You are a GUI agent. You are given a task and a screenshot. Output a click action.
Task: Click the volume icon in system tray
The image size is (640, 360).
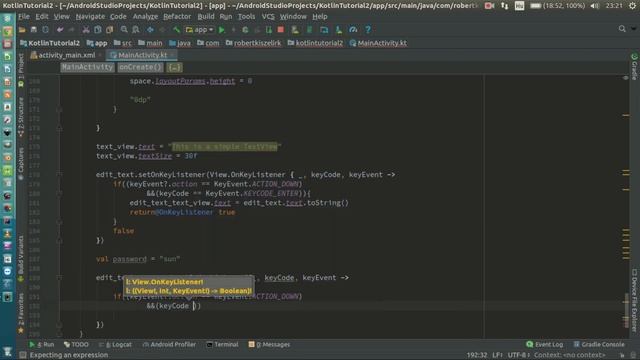pyautogui.click(x=595, y=6)
